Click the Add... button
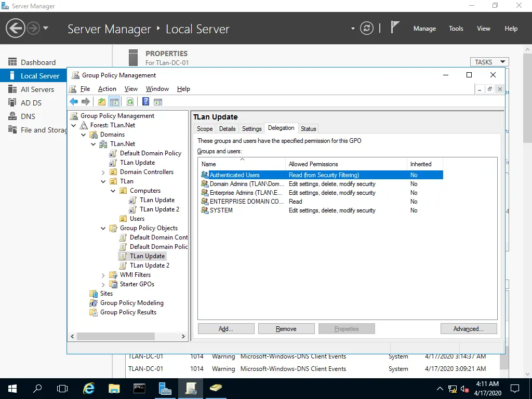532x399 pixels. point(226,329)
